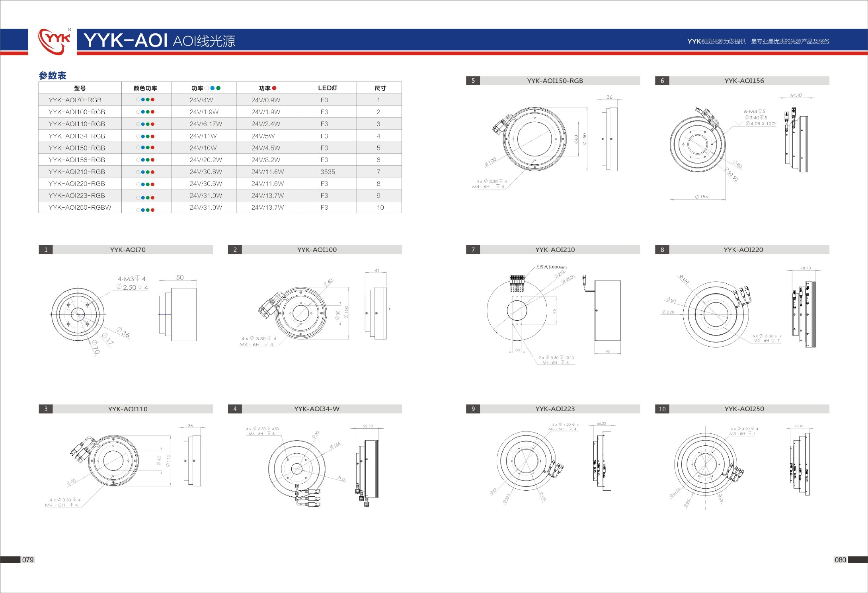Viewport: 868px width, 593px height.
Task: Select the "YYK-AOI250-RGBW" table row name
Action: tap(80, 207)
